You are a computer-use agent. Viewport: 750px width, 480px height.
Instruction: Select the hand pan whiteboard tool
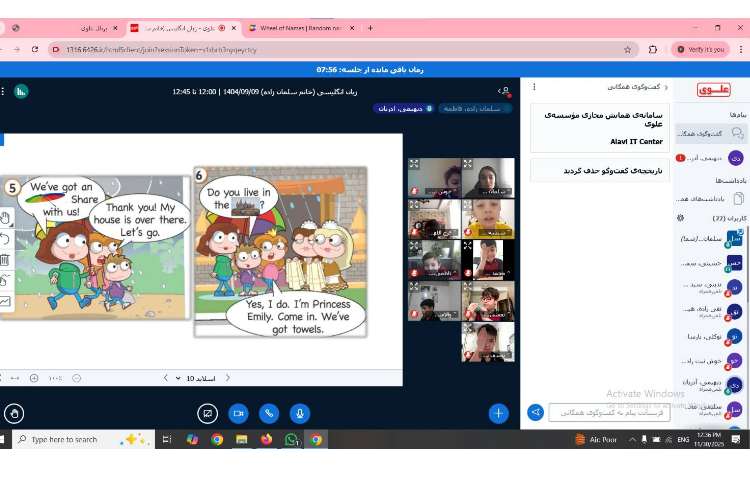point(6,217)
